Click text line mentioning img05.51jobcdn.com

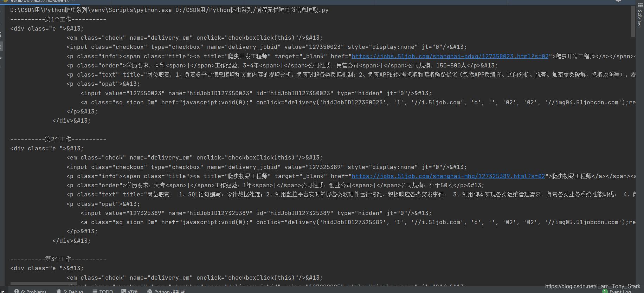coord(358,222)
